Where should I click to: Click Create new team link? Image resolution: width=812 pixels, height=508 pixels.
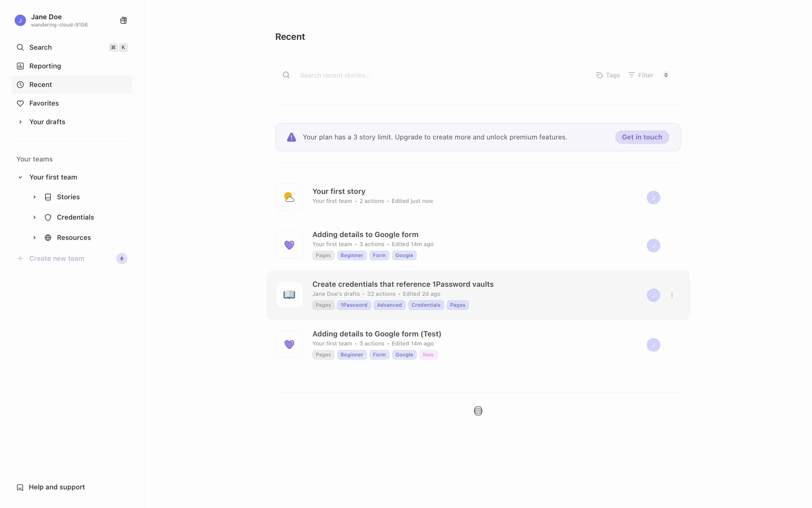pos(57,259)
